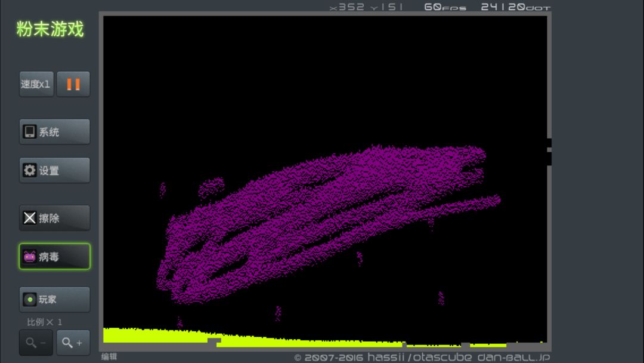Click the 编辑 edit label

(109, 356)
